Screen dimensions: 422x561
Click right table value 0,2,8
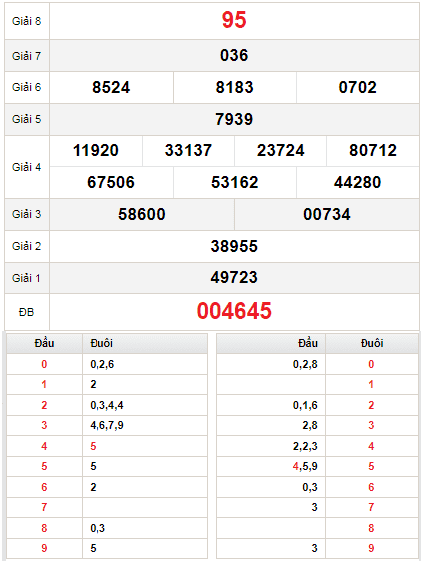coord(305,364)
